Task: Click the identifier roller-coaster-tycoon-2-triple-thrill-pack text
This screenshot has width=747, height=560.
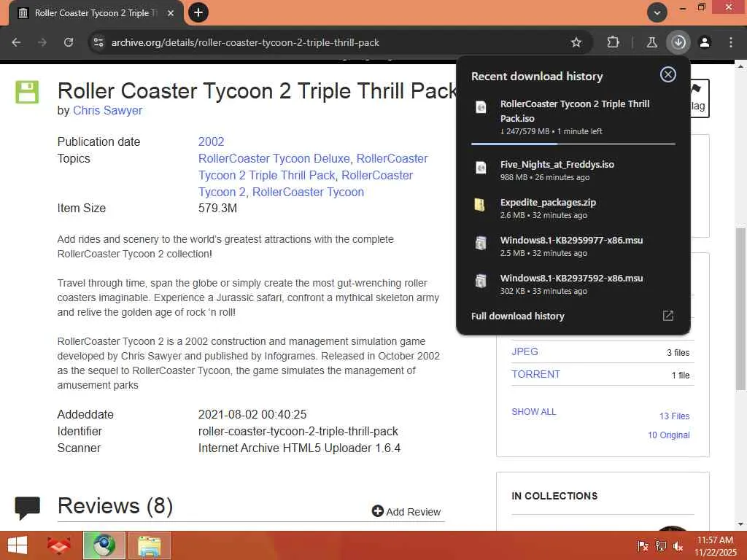Action: 298,432
